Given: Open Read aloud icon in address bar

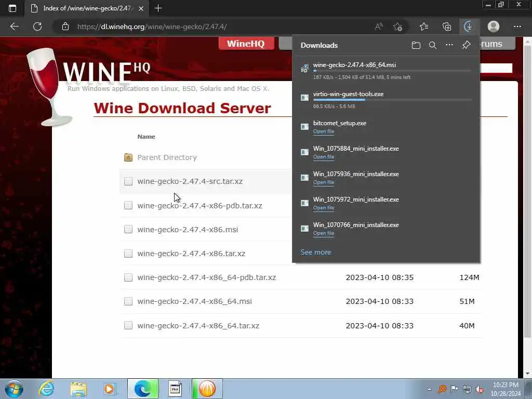Looking at the screenshot, I should pyautogui.click(x=379, y=26).
